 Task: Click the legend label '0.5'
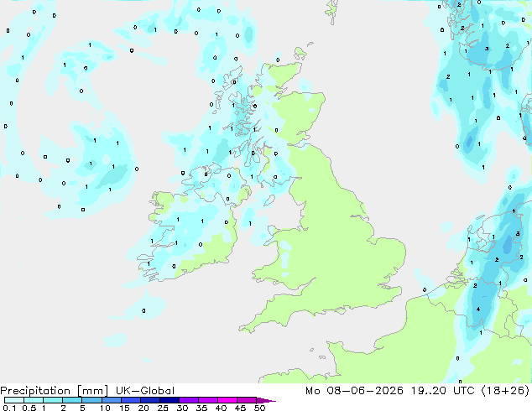(x=29, y=408)
